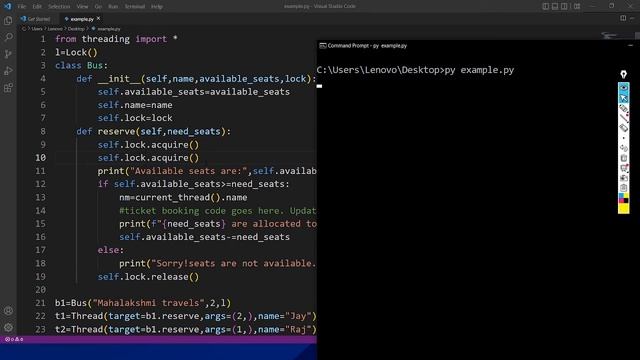Click the Lenovo breadcrumb segment
Image resolution: width=640 pixels, height=360 pixels.
[55, 29]
